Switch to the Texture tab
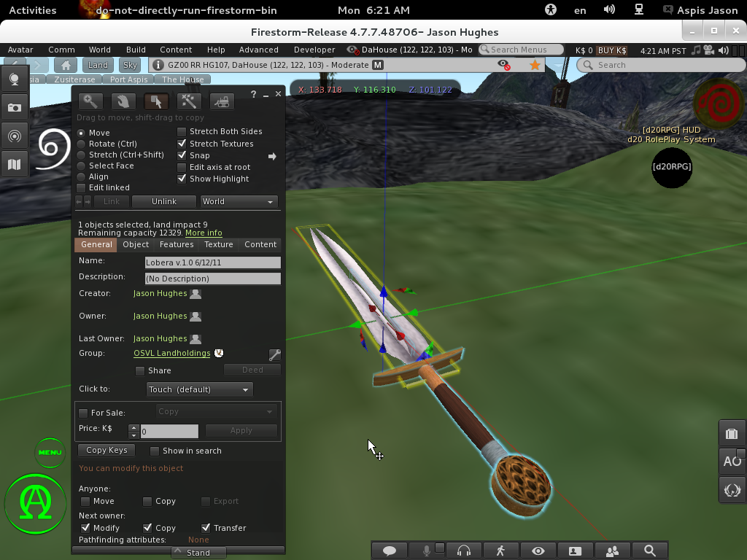 click(x=219, y=244)
